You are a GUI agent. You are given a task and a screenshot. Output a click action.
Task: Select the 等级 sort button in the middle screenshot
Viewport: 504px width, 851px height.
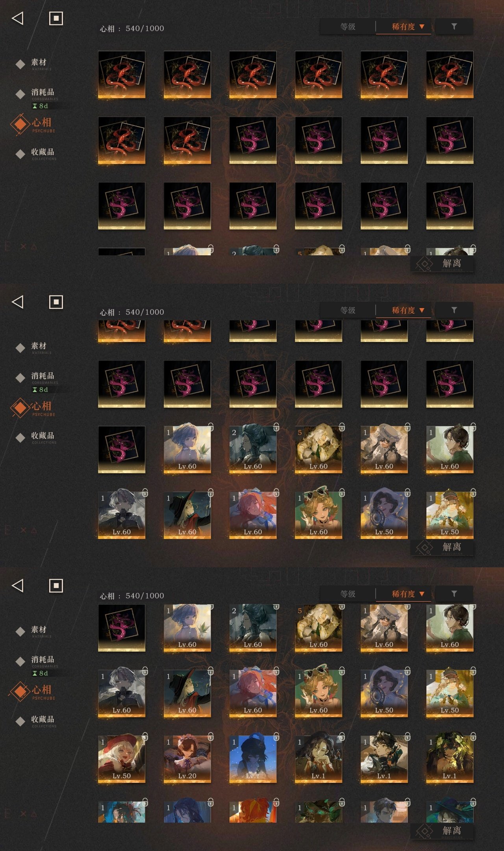coord(348,310)
